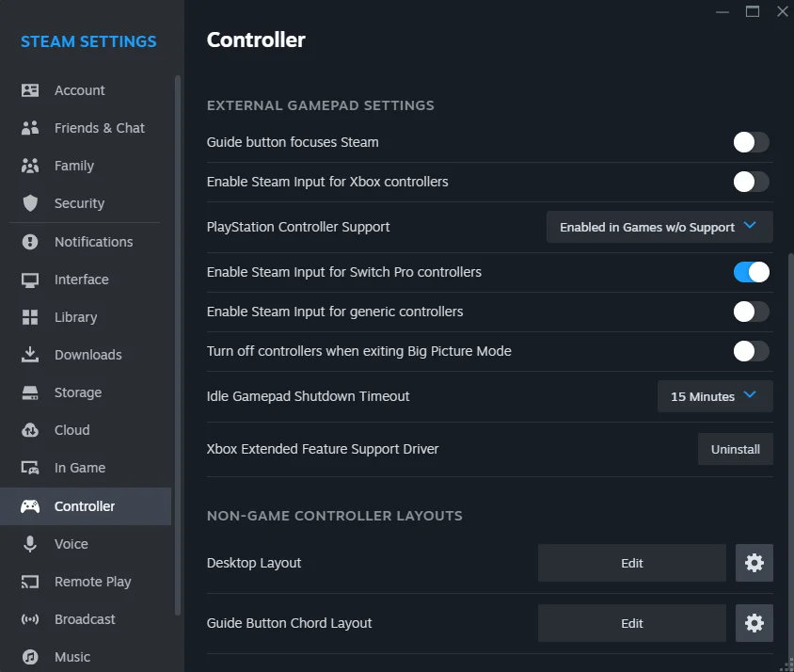
Task: Go to Storage settings
Action: [86, 392]
